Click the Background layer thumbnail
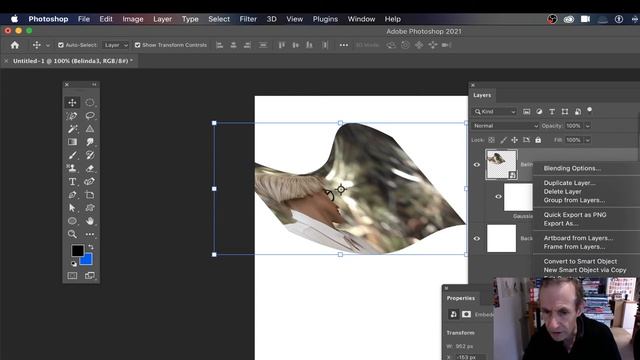The width and height of the screenshot is (640, 360). 501,238
